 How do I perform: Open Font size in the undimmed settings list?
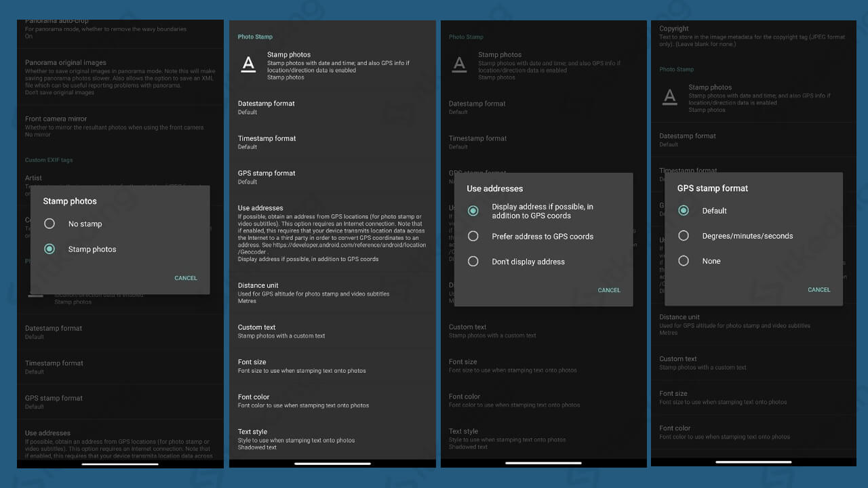(x=332, y=366)
